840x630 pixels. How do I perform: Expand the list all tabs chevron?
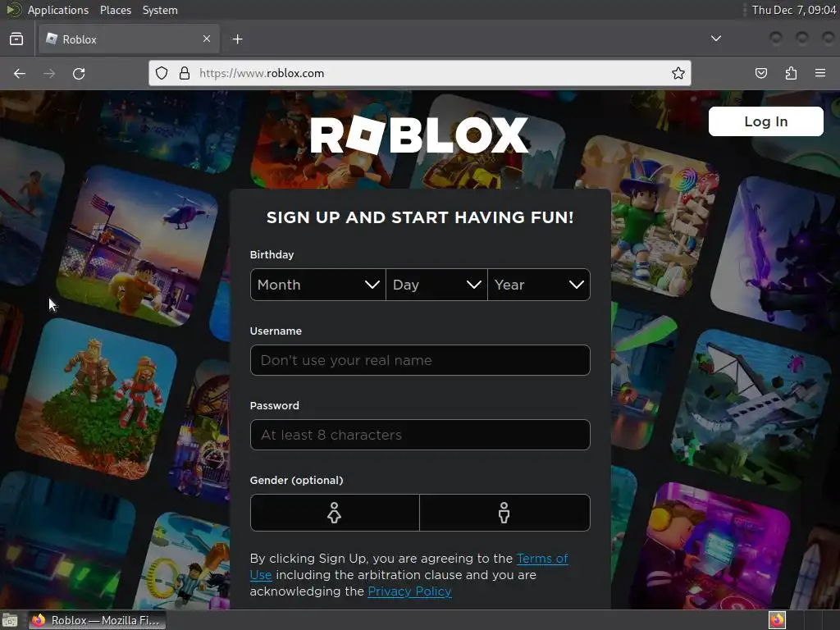(x=715, y=39)
